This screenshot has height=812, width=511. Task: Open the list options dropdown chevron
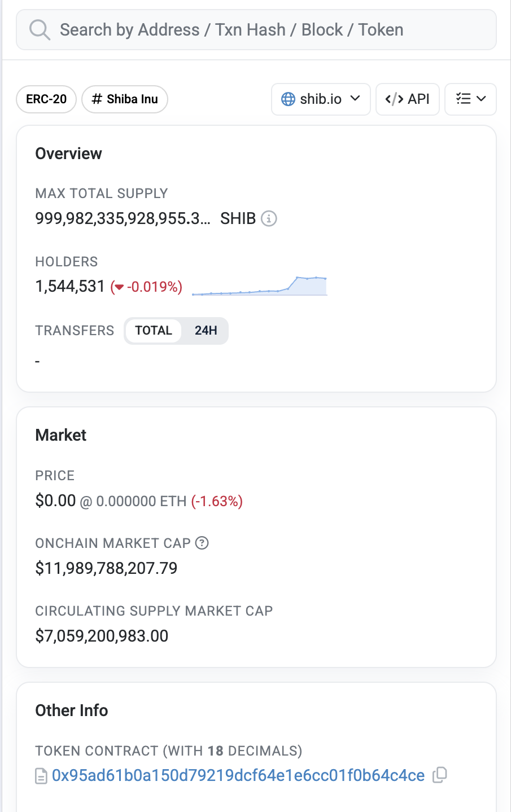[x=482, y=99]
